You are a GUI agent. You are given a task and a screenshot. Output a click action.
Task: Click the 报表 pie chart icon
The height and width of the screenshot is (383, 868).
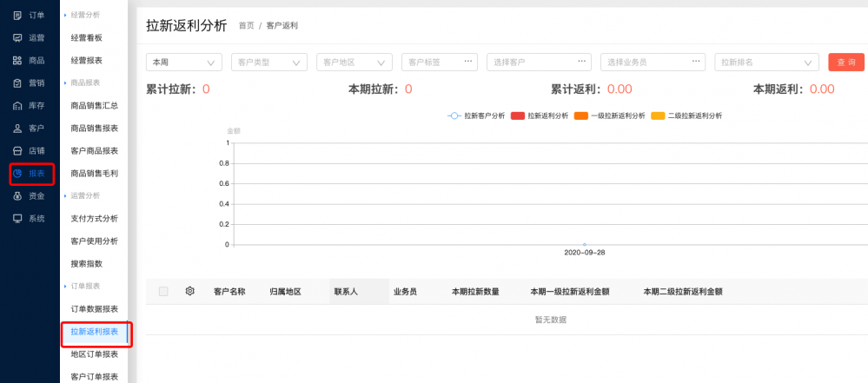(17, 173)
